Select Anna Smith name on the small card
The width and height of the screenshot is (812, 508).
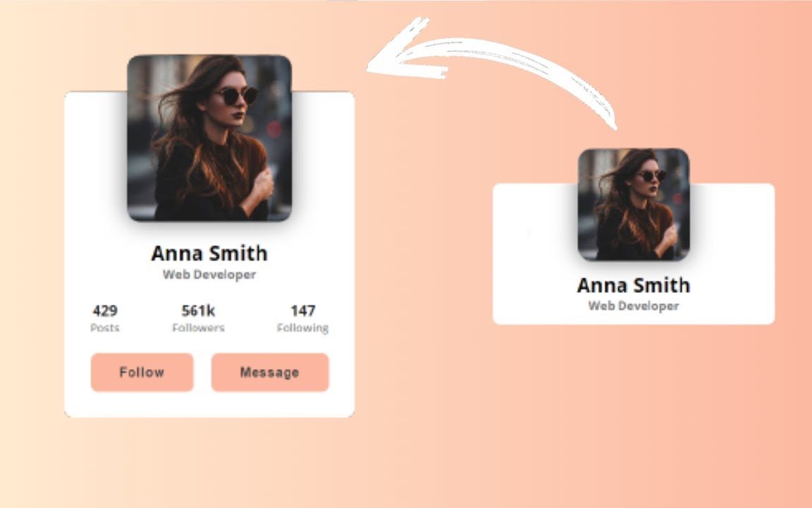634,285
